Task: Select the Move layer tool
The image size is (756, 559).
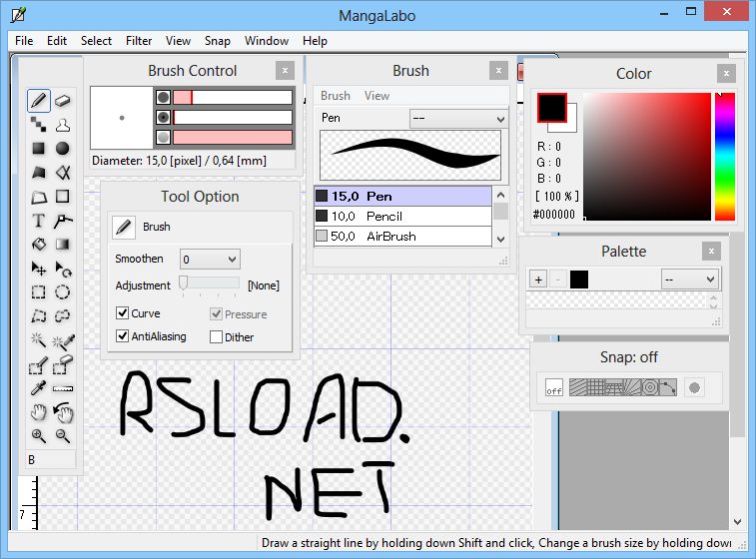Action: (x=39, y=269)
